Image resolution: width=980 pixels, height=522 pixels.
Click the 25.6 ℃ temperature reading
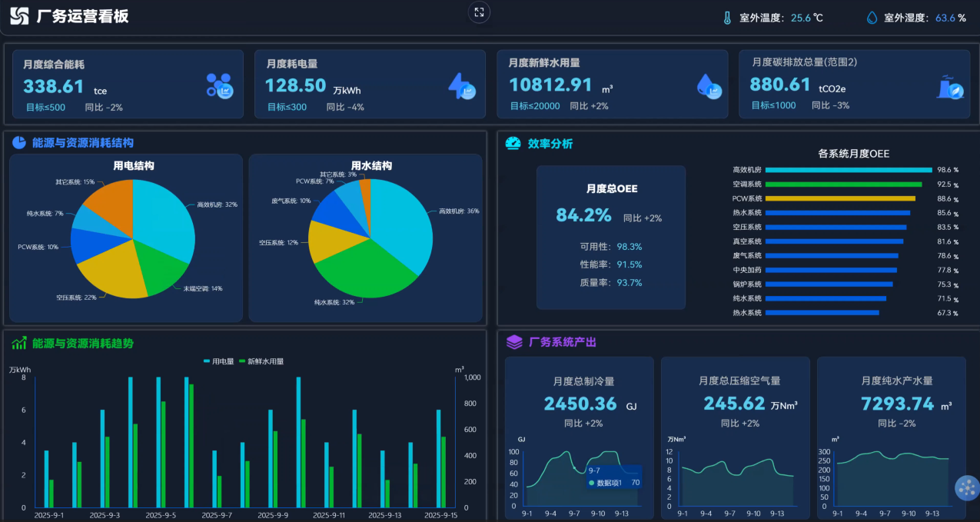click(x=807, y=18)
